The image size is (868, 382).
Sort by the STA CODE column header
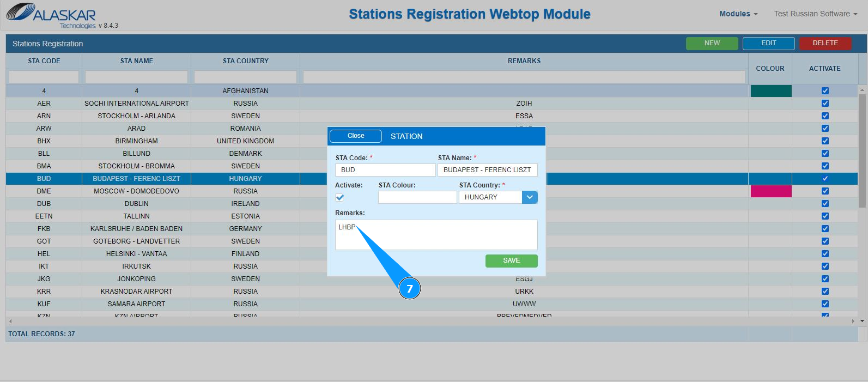point(44,61)
